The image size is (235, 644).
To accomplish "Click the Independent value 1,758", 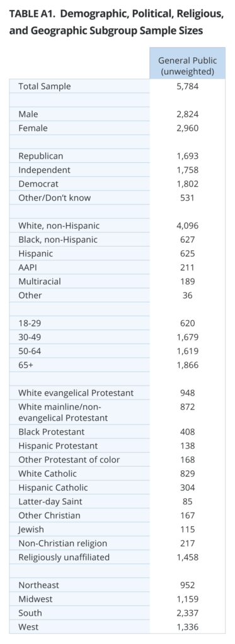I will [187, 170].
